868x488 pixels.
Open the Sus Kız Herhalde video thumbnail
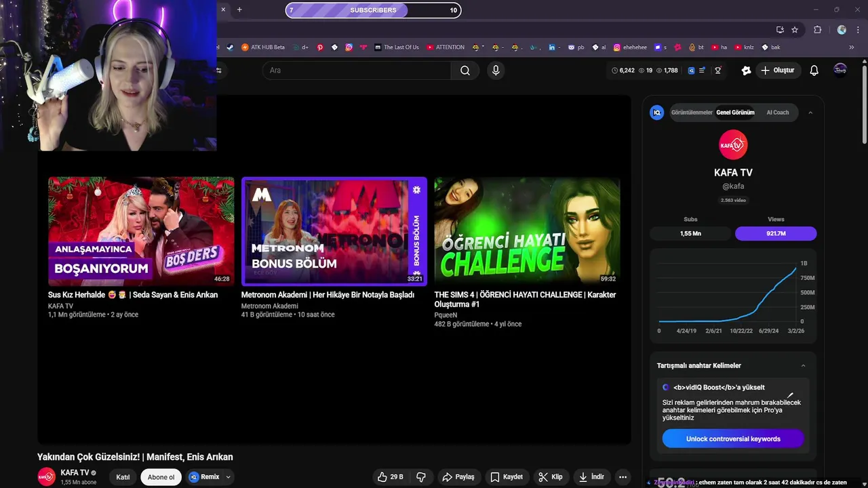click(141, 231)
